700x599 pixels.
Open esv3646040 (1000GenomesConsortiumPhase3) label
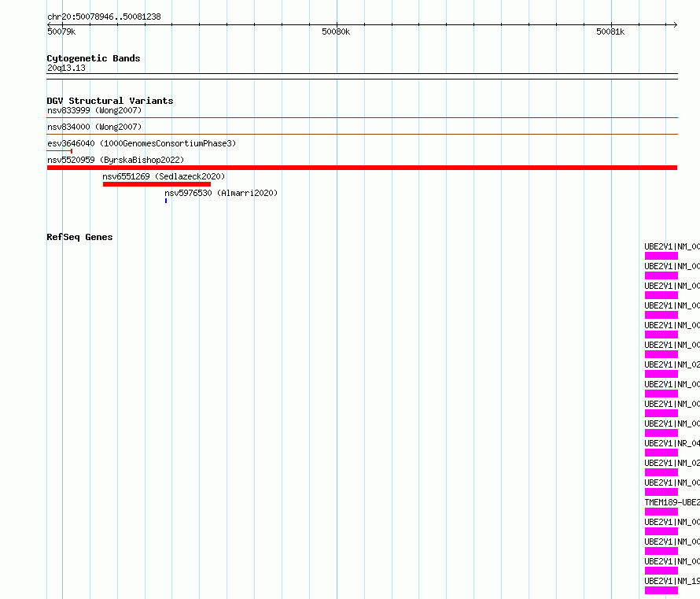click(142, 143)
